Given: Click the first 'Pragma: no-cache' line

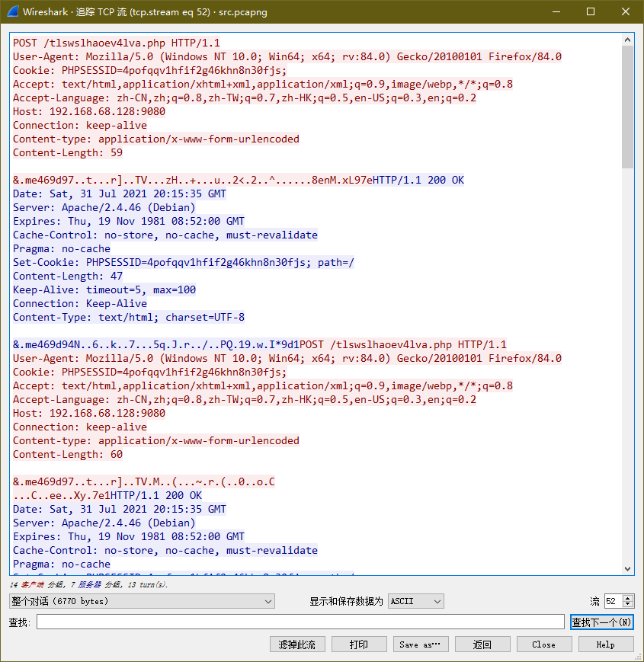Looking at the screenshot, I should point(62,248).
